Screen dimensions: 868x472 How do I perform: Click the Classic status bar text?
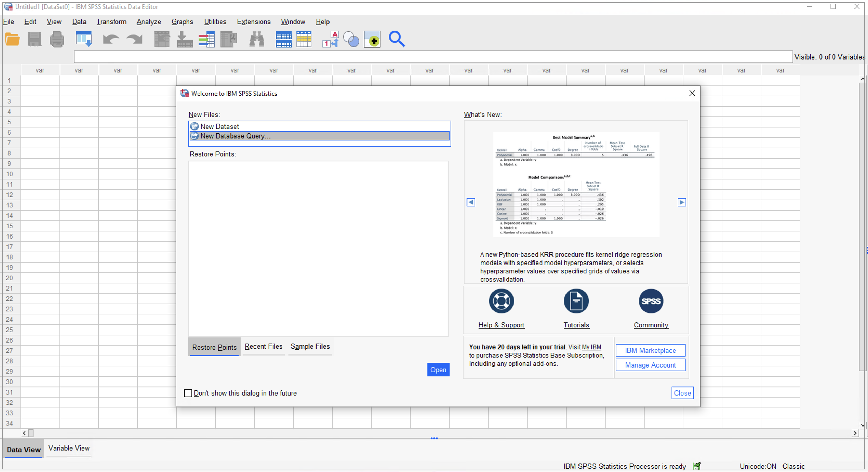tap(793, 466)
